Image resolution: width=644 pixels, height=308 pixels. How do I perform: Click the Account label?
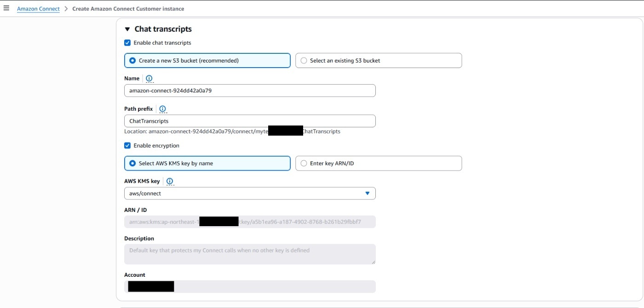coord(134,275)
